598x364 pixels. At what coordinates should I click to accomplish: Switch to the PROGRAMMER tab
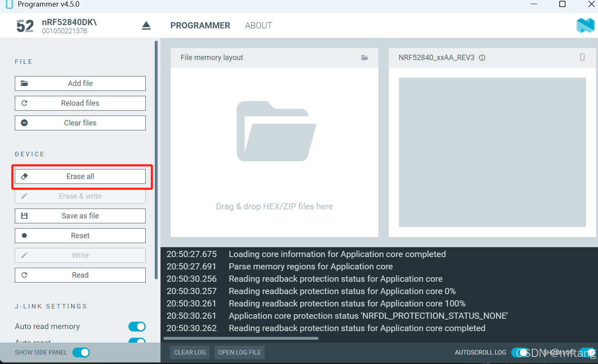tap(200, 26)
